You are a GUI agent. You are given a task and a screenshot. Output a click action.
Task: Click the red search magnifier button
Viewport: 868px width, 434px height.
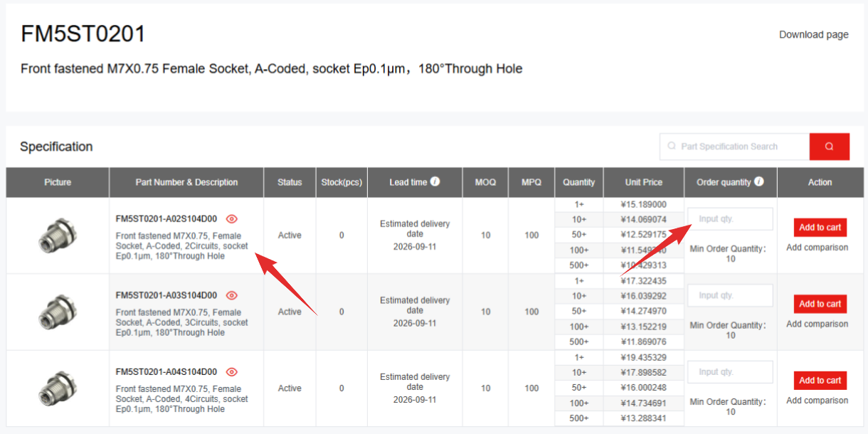click(x=829, y=147)
